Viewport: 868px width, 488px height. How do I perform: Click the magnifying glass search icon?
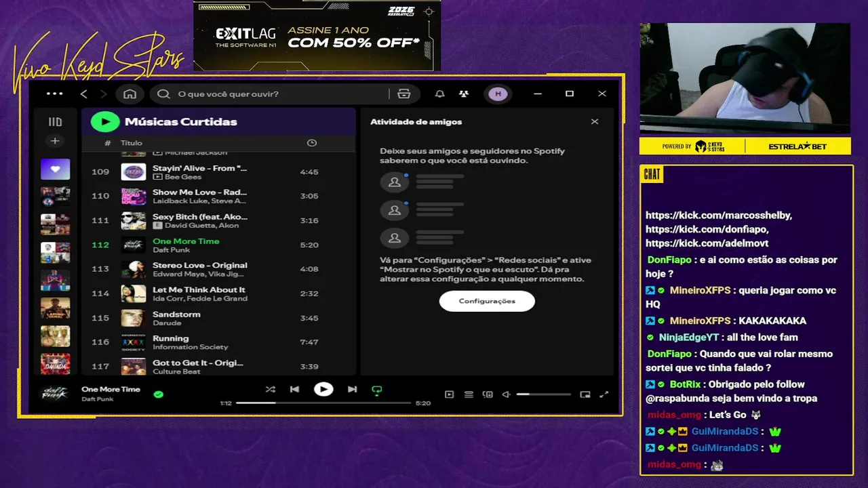tap(163, 94)
